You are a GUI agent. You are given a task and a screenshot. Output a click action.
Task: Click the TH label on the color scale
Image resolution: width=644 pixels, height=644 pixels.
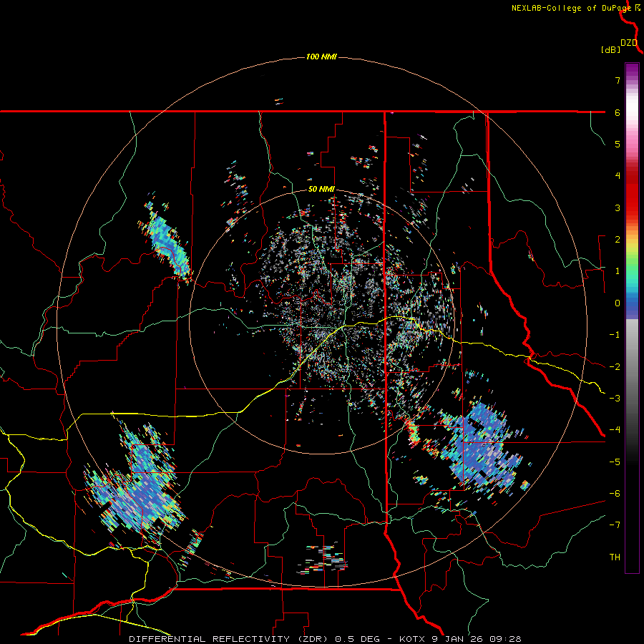point(615,557)
